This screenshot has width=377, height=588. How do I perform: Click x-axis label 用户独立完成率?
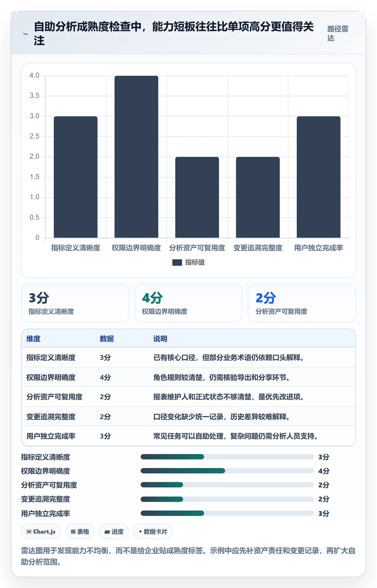[319, 248]
